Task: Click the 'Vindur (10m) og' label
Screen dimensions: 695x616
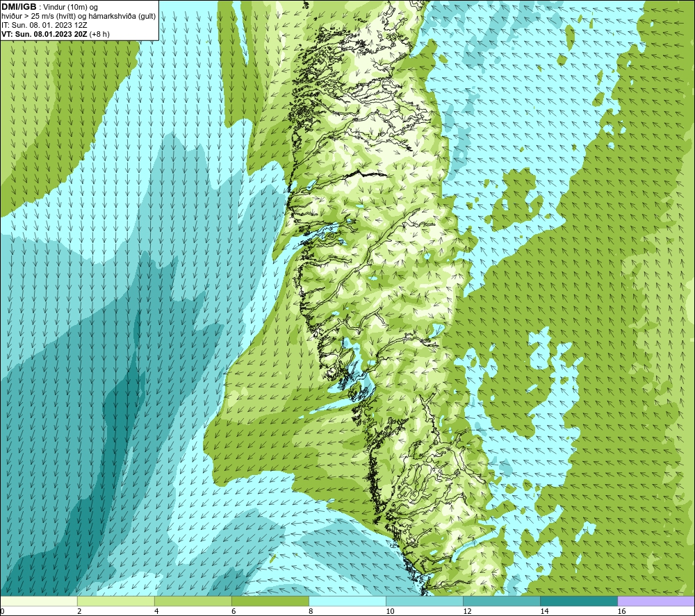Action: (x=71, y=8)
